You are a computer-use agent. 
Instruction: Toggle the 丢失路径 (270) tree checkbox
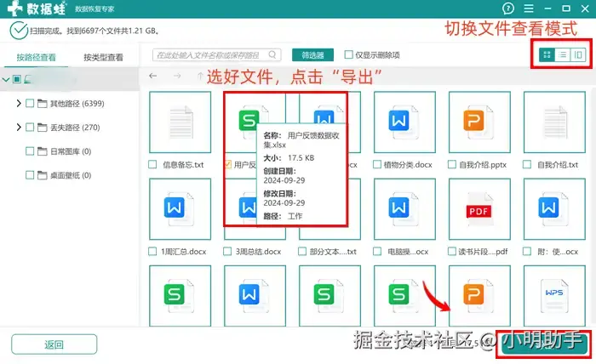pyautogui.click(x=30, y=128)
